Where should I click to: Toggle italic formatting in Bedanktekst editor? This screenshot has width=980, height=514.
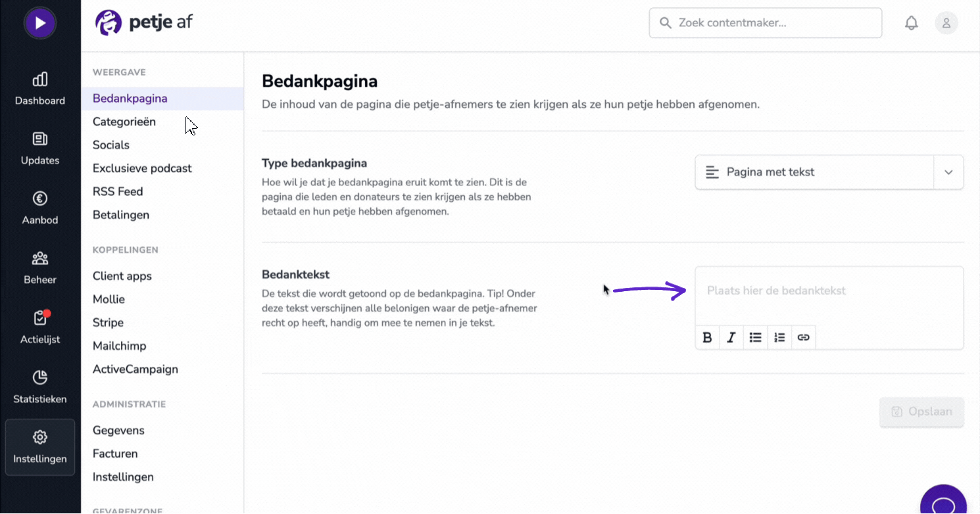731,337
